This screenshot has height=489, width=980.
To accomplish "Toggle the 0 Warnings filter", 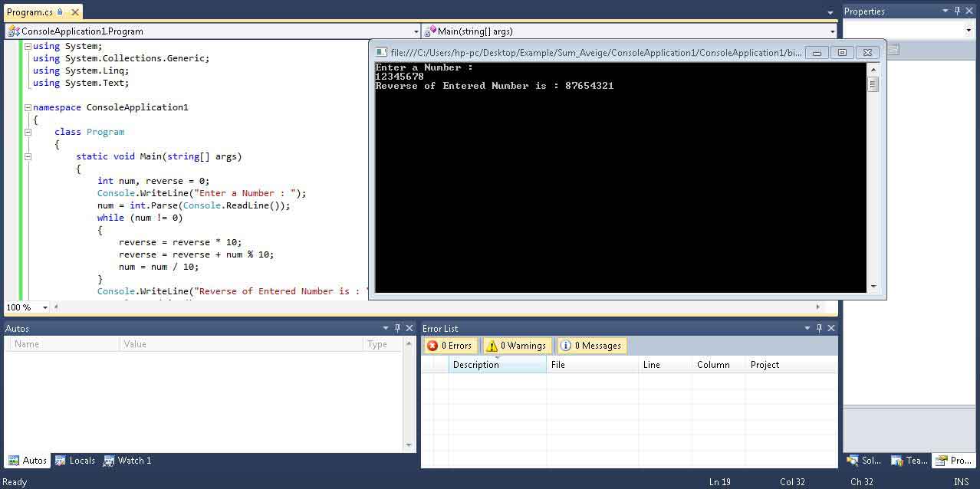I will click(x=517, y=346).
